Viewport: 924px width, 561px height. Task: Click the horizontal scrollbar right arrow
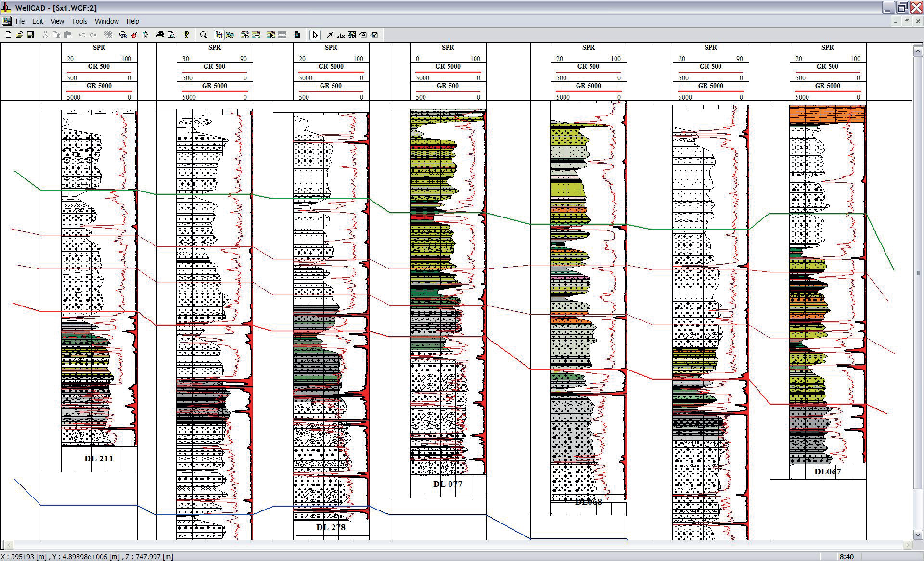[908, 545]
